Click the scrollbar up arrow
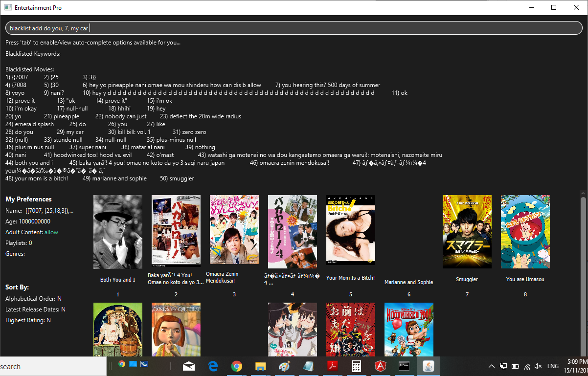Viewport: 588px width, 376px height. click(583, 193)
